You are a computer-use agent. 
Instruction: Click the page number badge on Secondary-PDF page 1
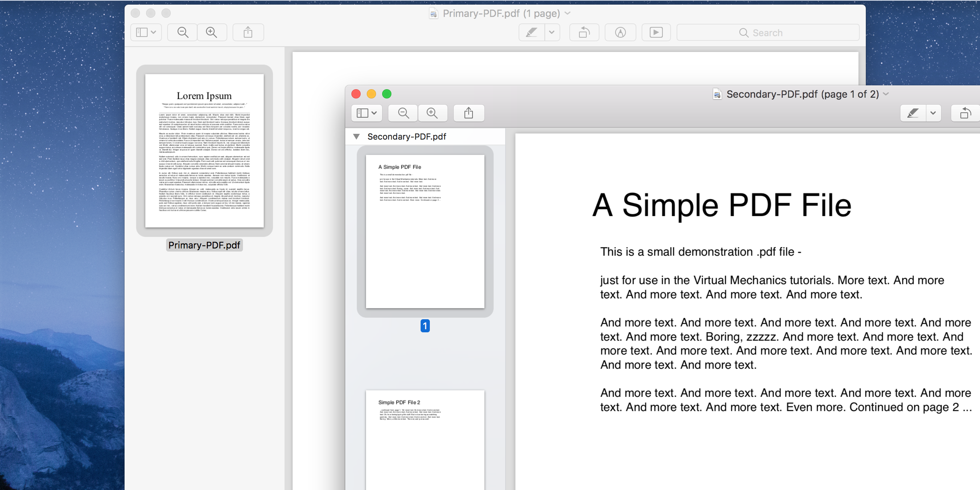tap(425, 325)
